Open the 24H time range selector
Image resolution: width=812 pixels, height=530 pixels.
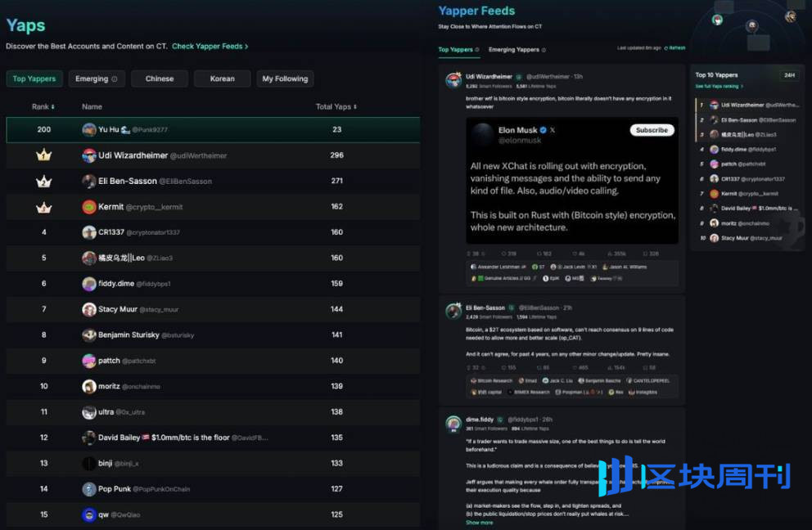click(x=789, y=75)
